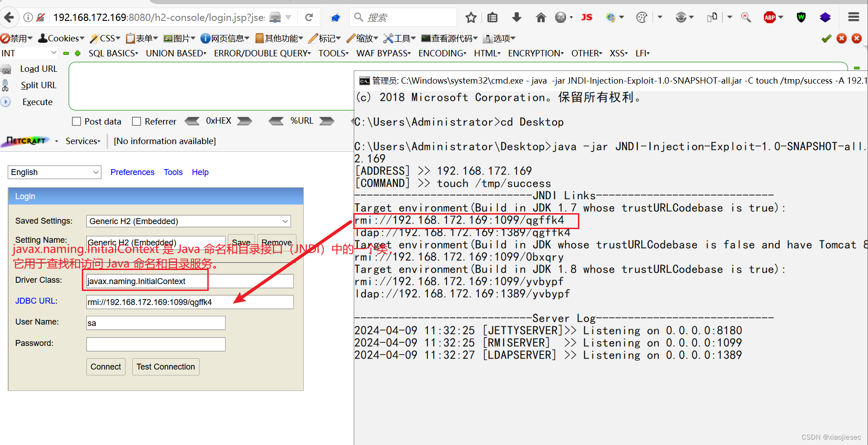Viewport: 868px width, 445px height.
Task: Click the Preferences link
Action: coord(132,172)
